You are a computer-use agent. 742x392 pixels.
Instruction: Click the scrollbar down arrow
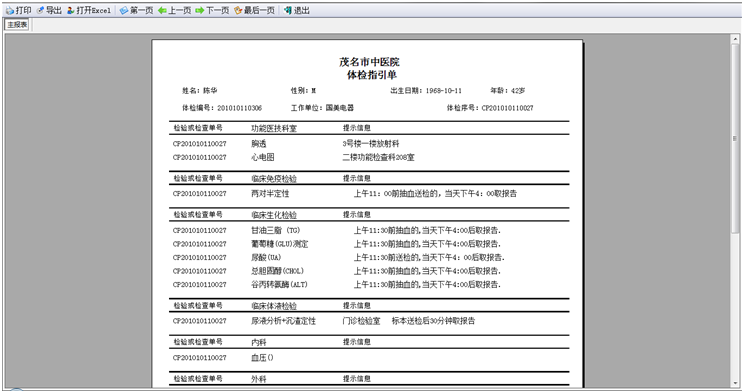pyautogui.click(x=735, y=383)
